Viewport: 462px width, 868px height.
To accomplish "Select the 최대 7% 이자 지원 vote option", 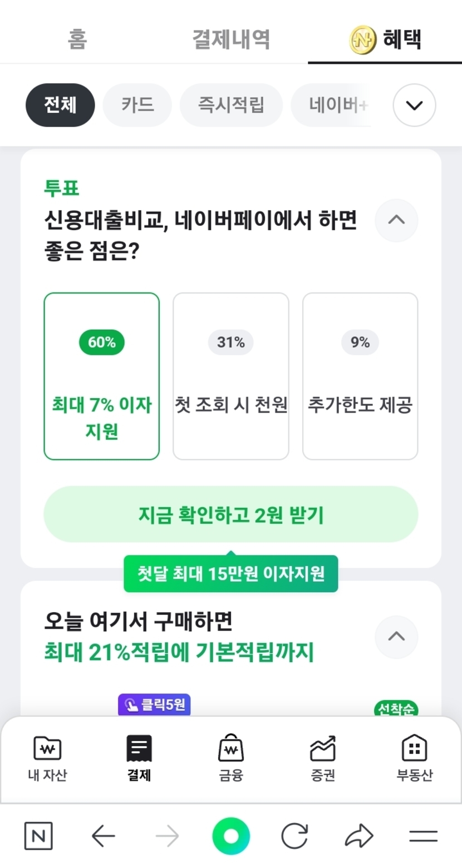I will [x=102, y=376].
